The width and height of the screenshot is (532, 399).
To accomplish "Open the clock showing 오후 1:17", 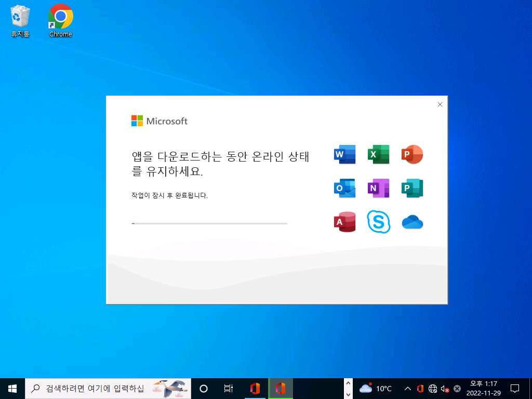I will [484, 389].
